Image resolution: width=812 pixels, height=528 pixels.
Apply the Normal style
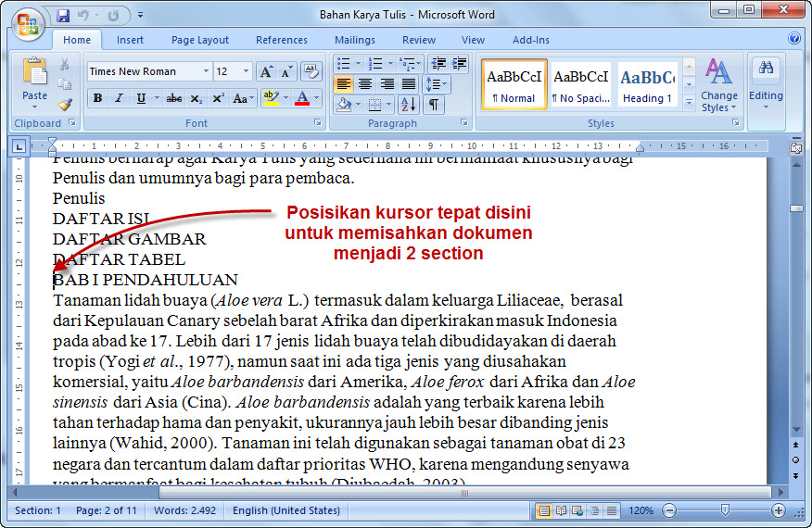point(514,84)
